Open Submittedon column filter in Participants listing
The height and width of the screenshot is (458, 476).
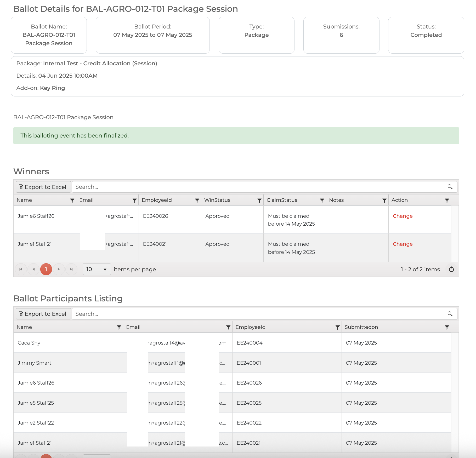click(x=447, y=327)
